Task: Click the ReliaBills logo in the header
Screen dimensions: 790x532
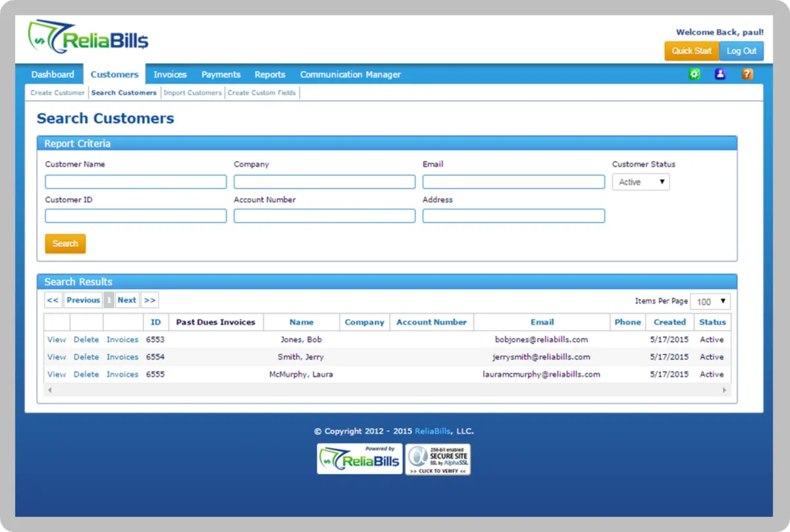Action: click(88, 37)
